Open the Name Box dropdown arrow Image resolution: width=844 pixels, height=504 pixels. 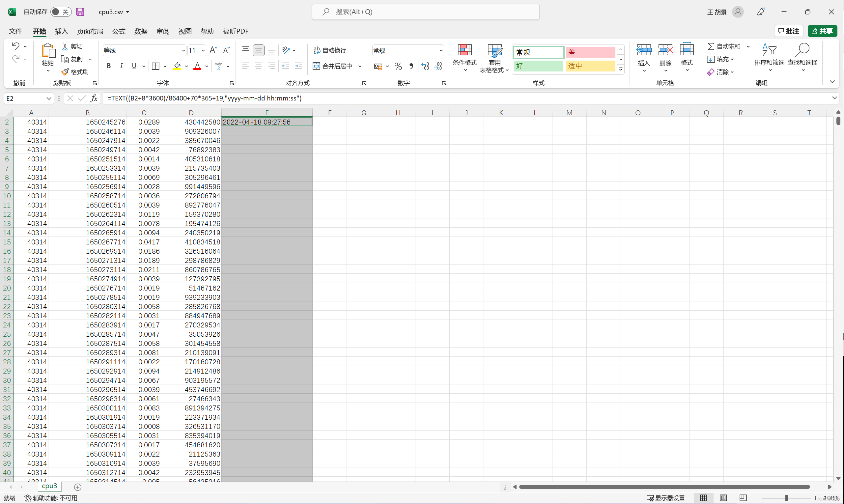(x=48, y=98)
